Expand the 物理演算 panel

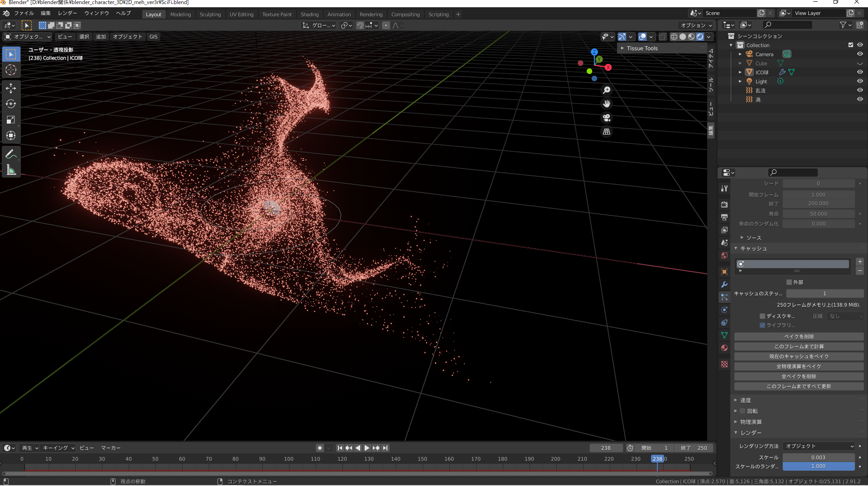tap(751, 422)
